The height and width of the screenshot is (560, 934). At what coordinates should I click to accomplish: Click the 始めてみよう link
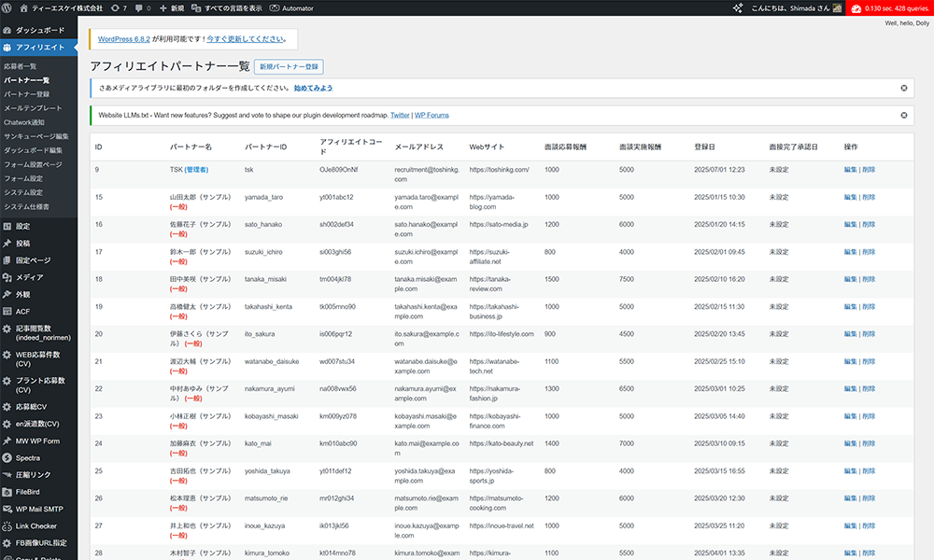tap(313, 88)
